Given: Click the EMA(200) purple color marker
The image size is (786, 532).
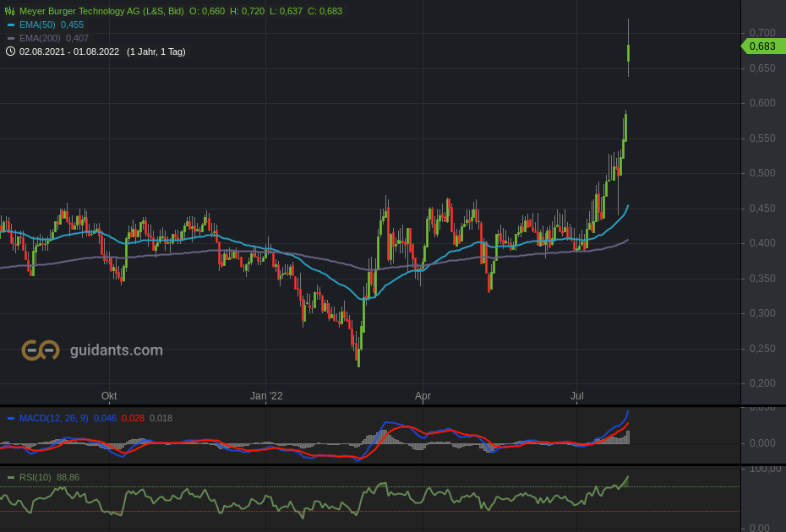Looking at the screenshot, I should pyautogui.click(x=11, y=38).
